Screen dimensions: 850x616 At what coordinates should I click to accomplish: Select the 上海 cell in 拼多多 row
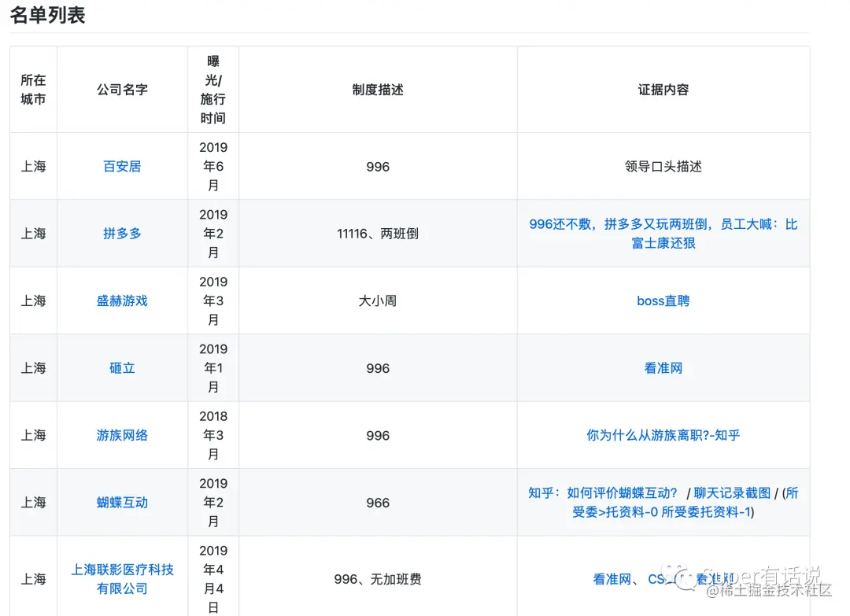pyautogui.click(x=33, y=234)
